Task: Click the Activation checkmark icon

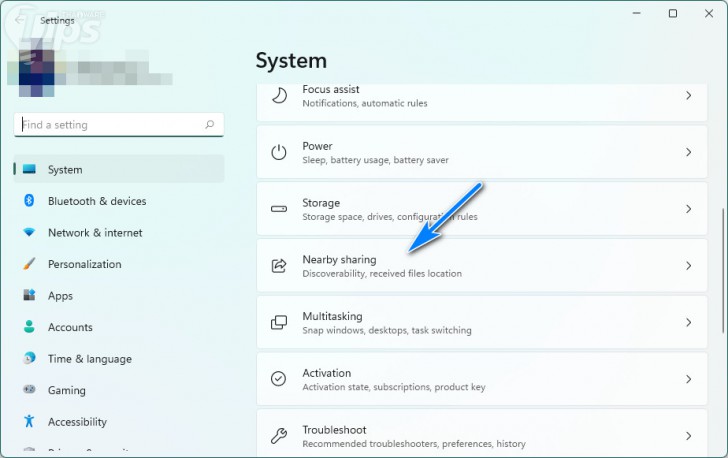Action: (x=279, y=379)
